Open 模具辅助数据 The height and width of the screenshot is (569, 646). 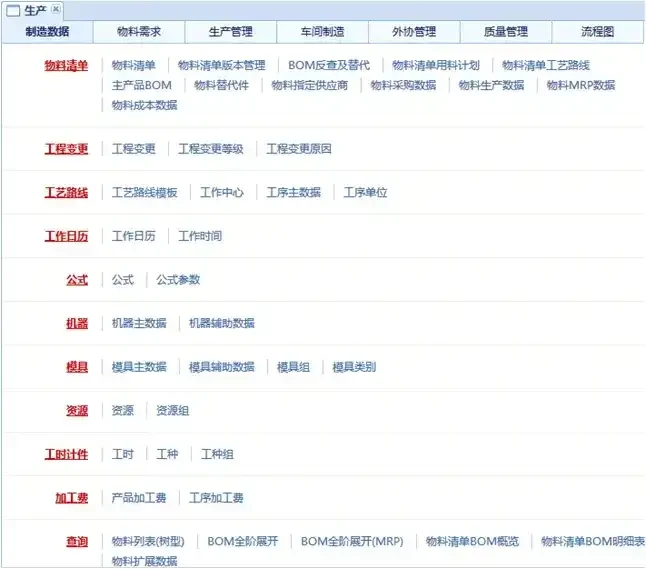pos(222,367)
